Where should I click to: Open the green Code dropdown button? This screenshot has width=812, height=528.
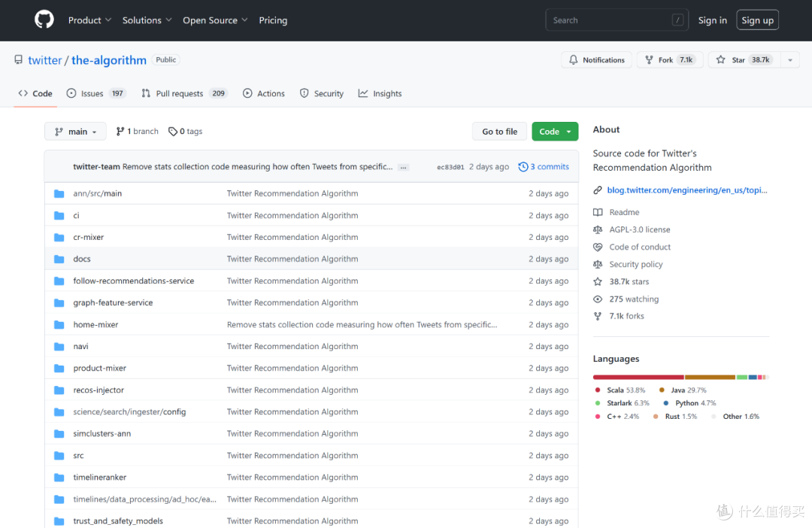[x=555, y=132]
